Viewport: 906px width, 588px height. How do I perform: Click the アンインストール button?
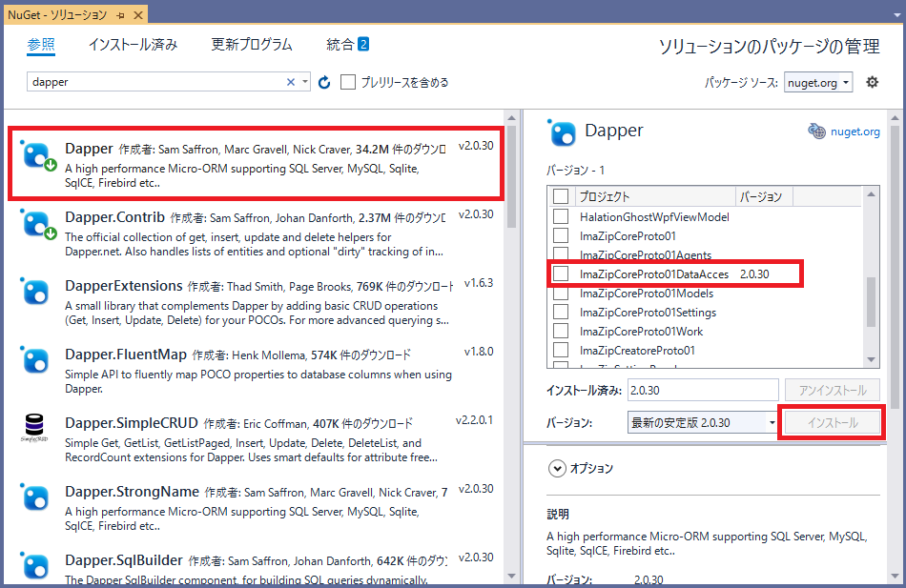[832, 391]
